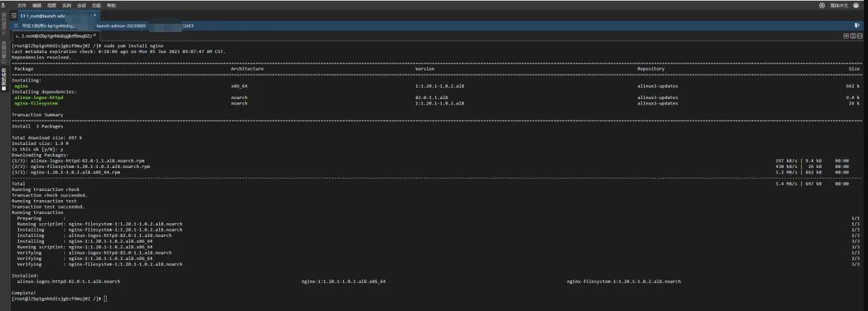Click the 'Architecture' column header
The height and width of the screenshot is (311, 868).
click(x=248, y=68)
